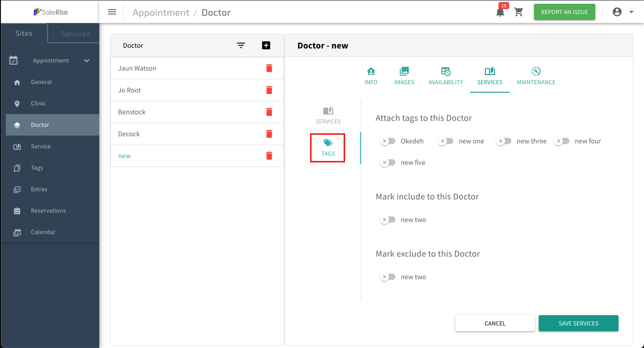Click the filter icon in Doctor list
The width and height of the screenshot is (644, 348).
(x=241, y=46)
